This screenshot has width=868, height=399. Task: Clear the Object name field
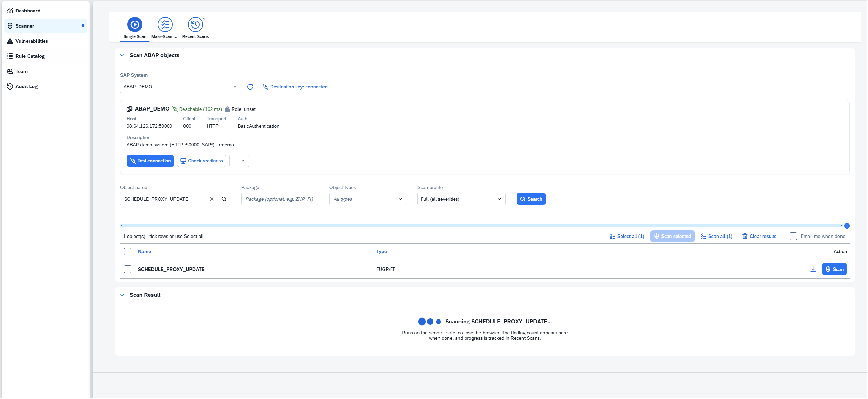pos(212,199)
